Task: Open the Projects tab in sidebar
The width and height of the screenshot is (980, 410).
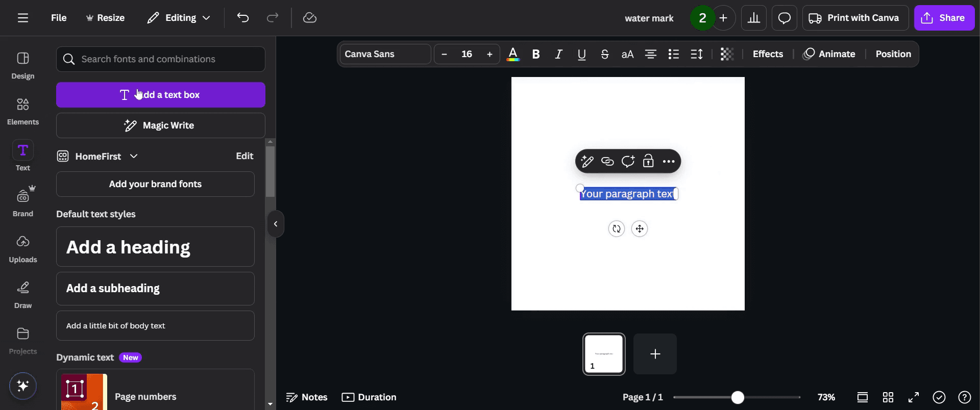Action: coord(23,341)
